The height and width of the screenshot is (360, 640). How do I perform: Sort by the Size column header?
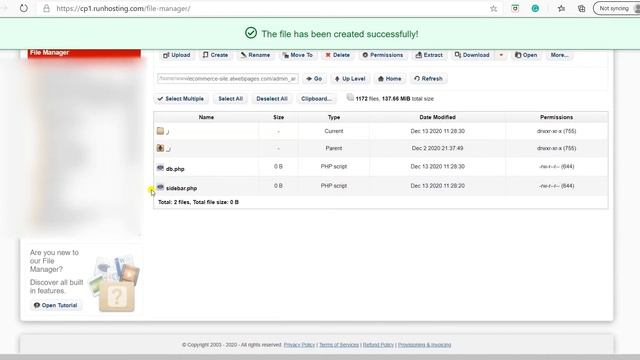278,117
